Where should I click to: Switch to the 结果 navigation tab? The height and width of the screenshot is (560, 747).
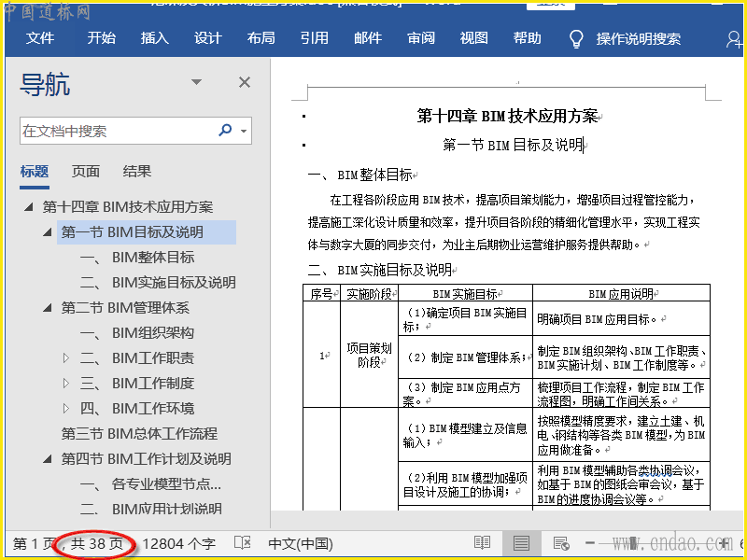(136, 171)
